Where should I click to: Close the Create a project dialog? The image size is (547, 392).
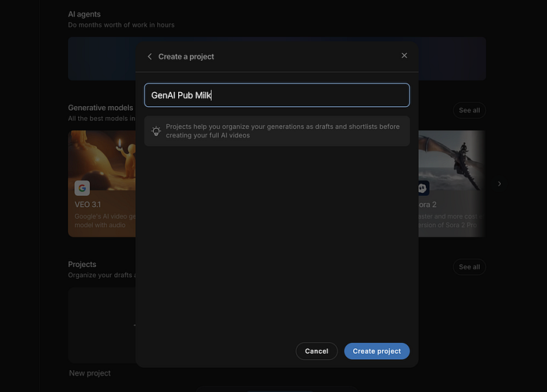click(x=404, y=55)
